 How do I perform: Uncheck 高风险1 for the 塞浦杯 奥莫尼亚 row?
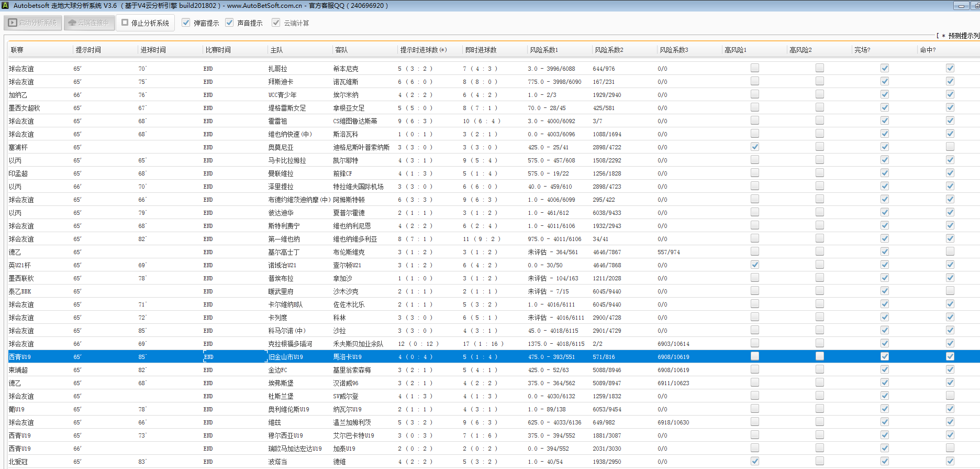754,147
